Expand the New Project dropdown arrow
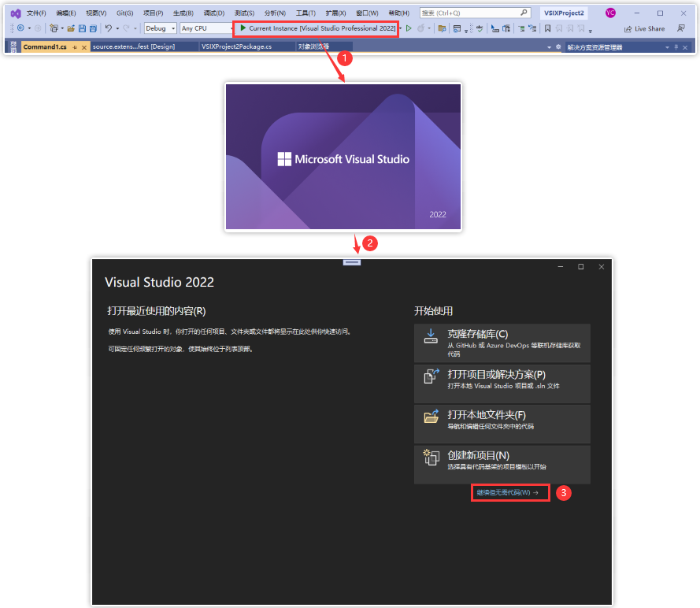This screenshot has height=608, width=700. pos(62,28)
